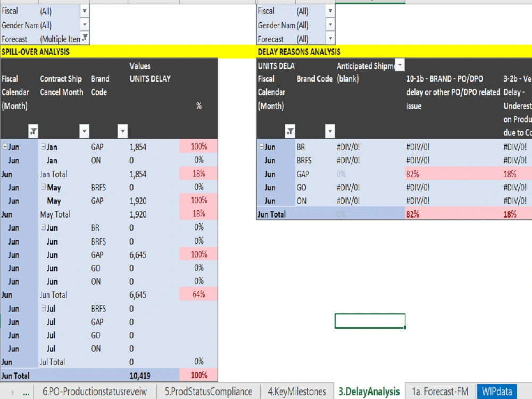The image size is (532, 399).
Task: Open right Gender Name filter dropdown
Action: (x=330, y=24)
